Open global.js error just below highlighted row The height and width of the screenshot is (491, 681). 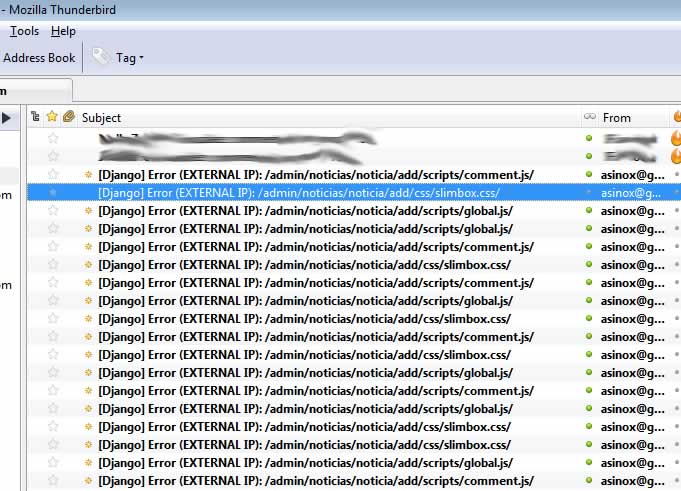[305, 211]
